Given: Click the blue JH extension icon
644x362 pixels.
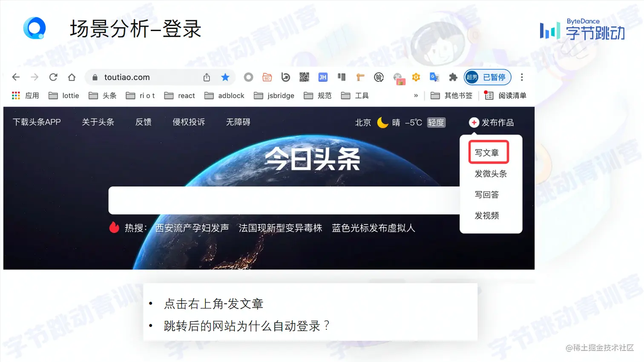Looking at the screenshot, I should pos(323,77).
